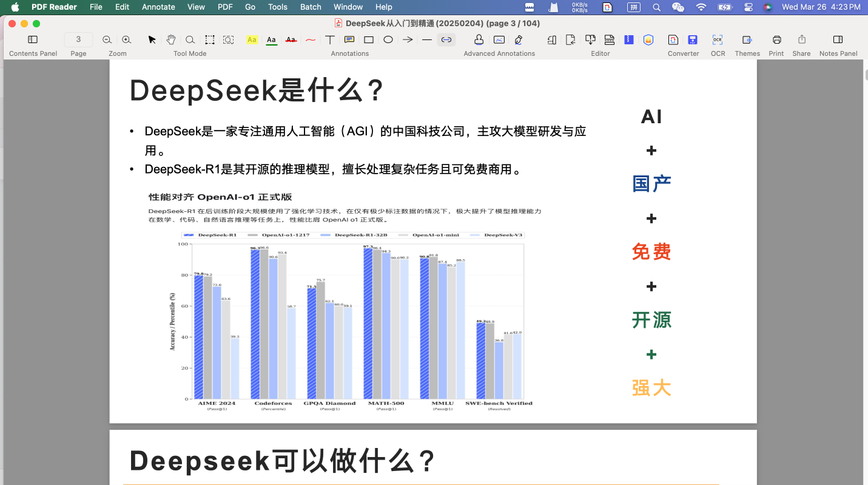Click the page number field showing 3
The image size is (868, 485).
(78, 39)
